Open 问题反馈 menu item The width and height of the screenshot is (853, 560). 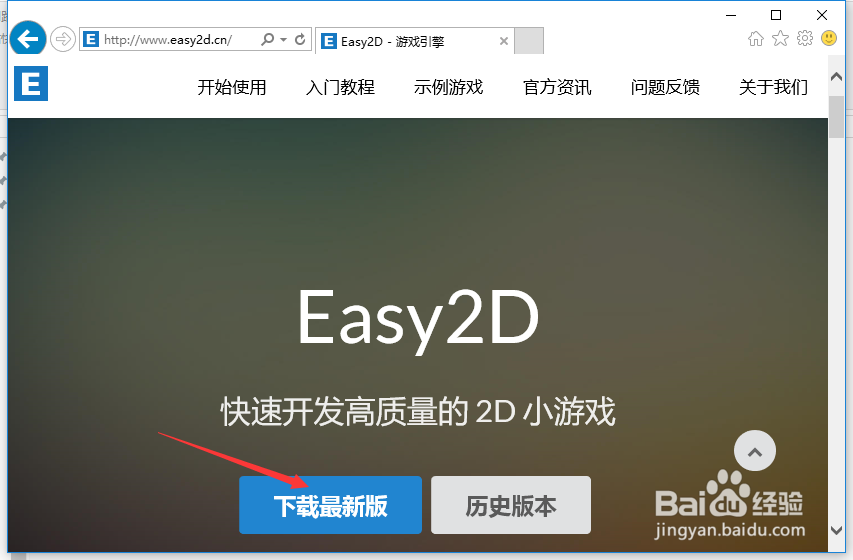click(665, 87)
